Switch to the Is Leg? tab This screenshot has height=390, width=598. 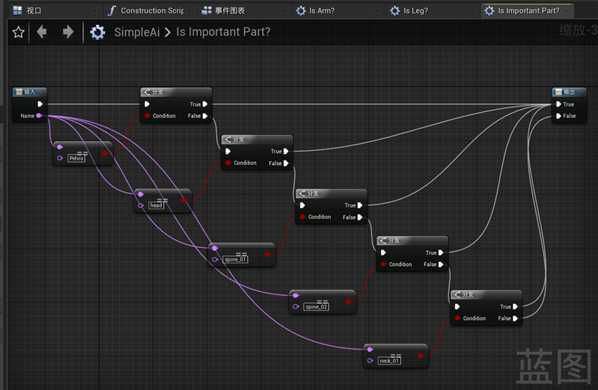pos(409,11)
